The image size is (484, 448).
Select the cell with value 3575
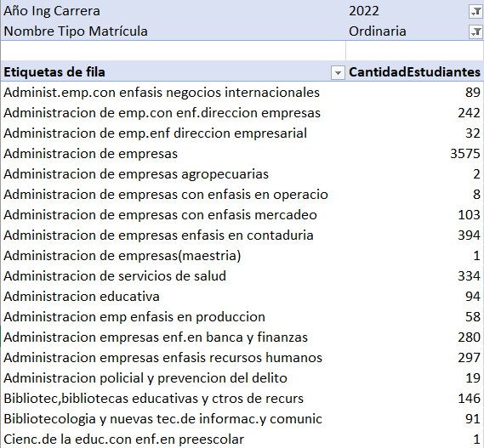tap(414, 154)
